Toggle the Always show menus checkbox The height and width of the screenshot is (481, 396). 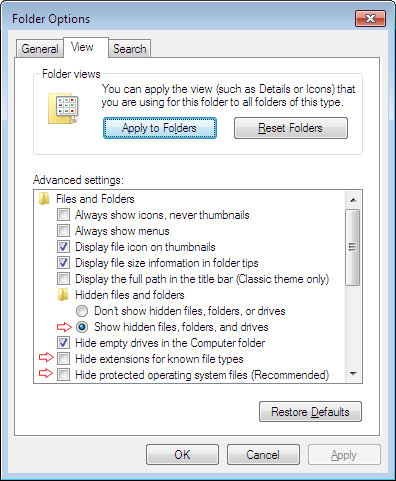pyautogui.click(x=63, y=231)
